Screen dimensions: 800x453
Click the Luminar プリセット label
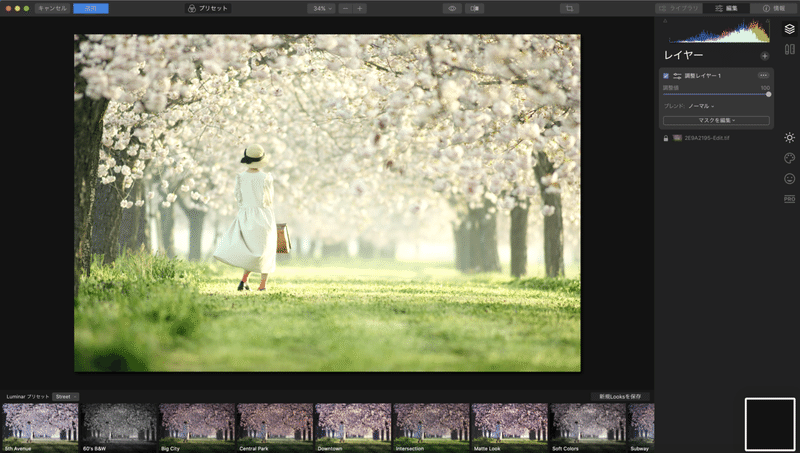[x=28, y=396]
